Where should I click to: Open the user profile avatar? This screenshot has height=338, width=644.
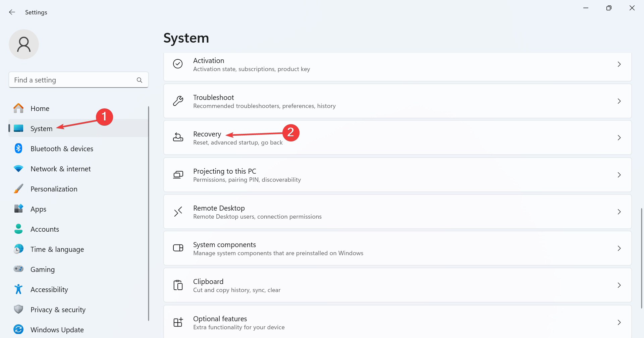(x=24, y=44)
